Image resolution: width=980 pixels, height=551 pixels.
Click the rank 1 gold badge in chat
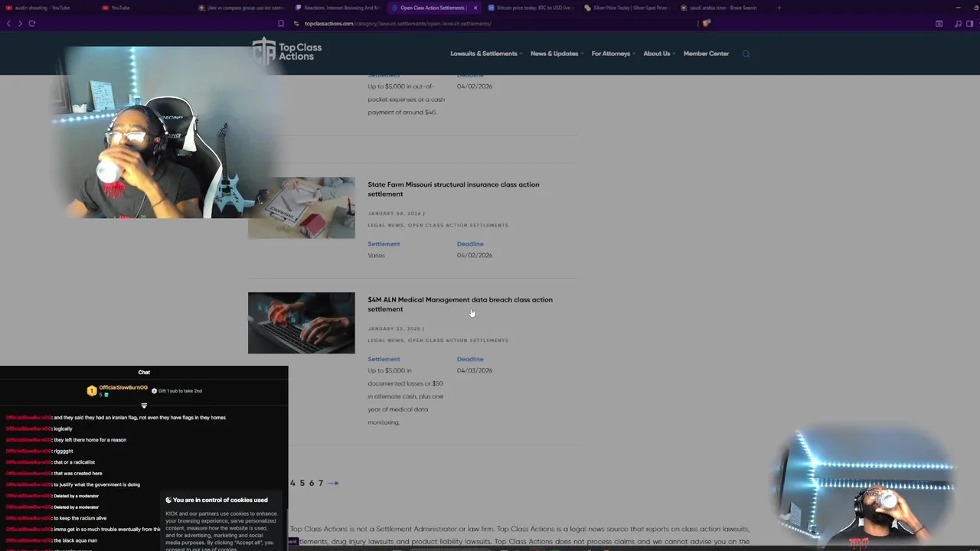tap(92, 391)
